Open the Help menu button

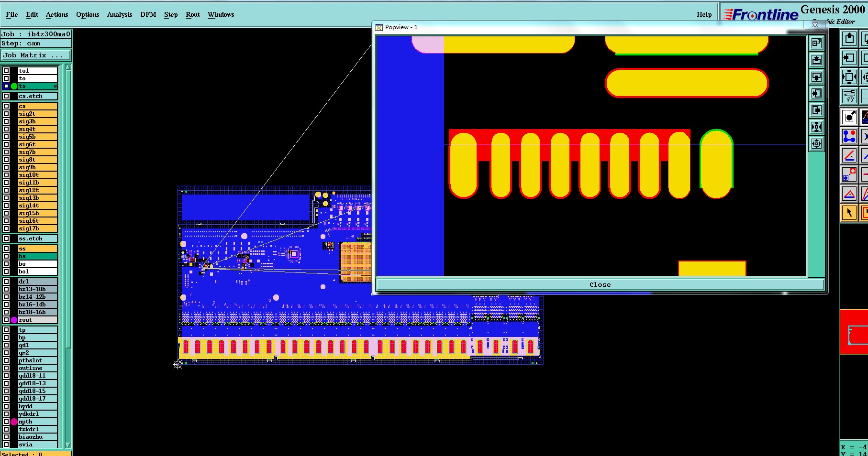tap(704, 14)
